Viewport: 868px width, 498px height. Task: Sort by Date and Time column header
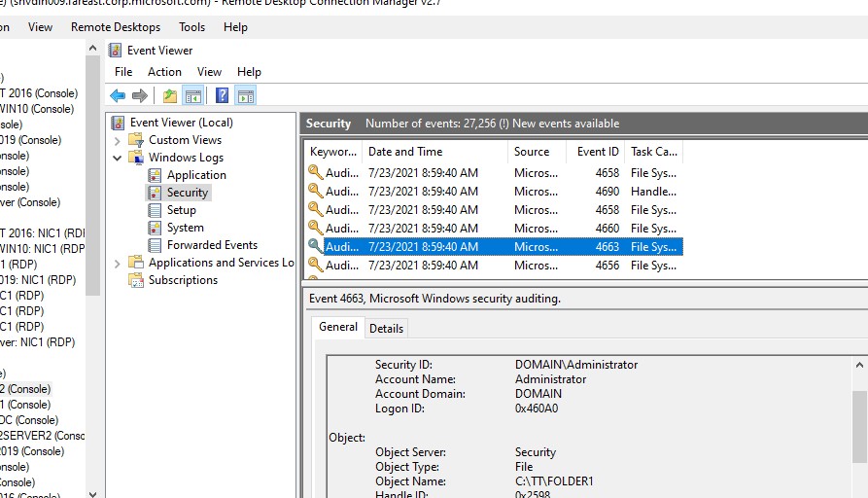click(x=434, y=152)
